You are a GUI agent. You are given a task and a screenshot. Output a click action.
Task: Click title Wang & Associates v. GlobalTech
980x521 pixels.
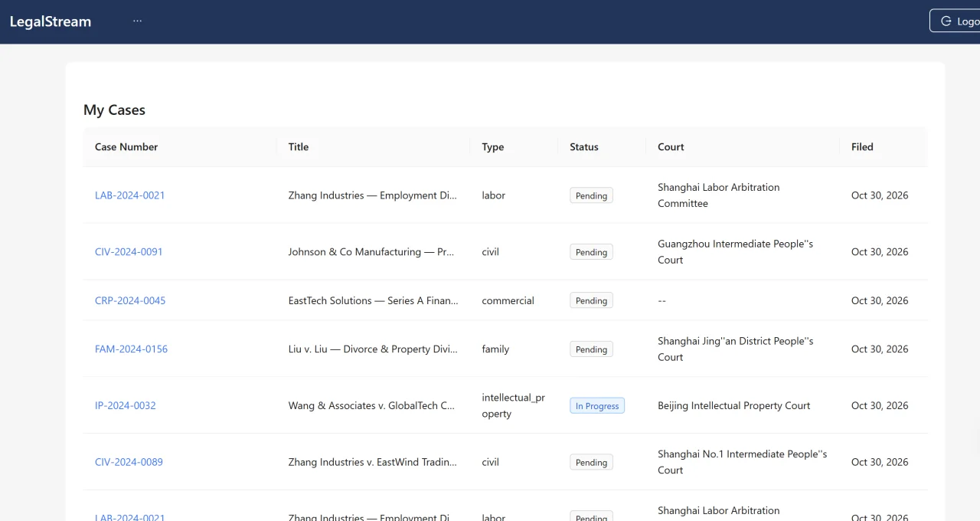[372, 405]
